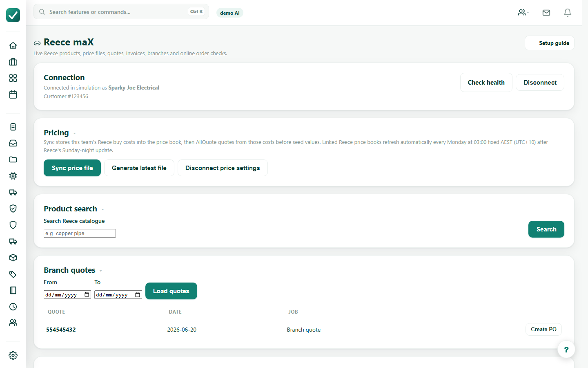Open the four-squares grid icon
This screenshot has width=588, height=368.
13,78
